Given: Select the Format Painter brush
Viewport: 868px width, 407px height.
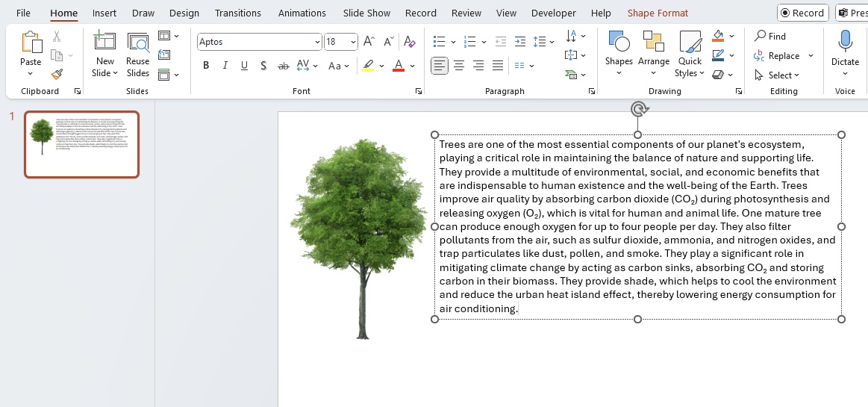Looking at the screenshot, I should tap(57, 74).
